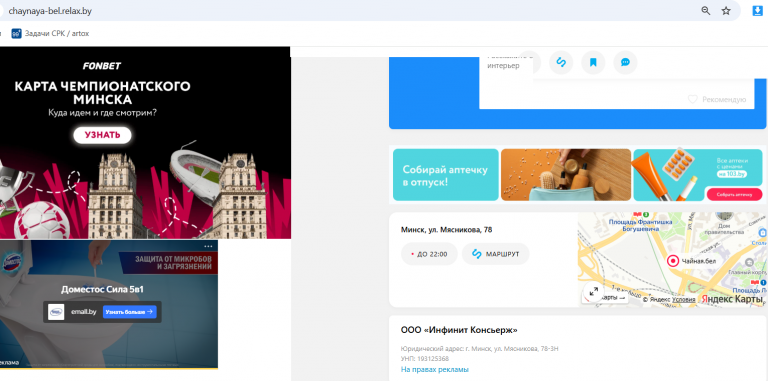Click 'Узнать больше' on the Domestos ad
Image resolution: width=768 pixels, height=381 pixels.
[129, 312]
